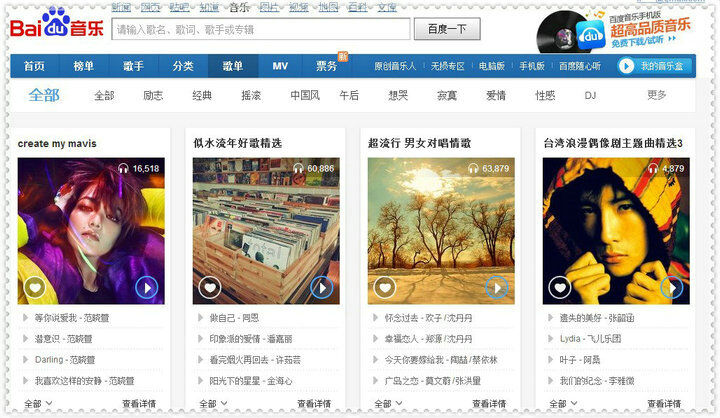The width and height of the screenshot is (720, 418).
Task: Filter playlists by 爱情 tag
Action: [496, 96]
